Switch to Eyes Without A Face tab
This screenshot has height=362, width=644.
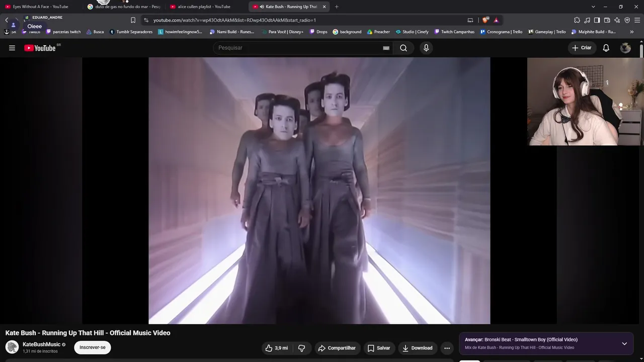tap(40, 7)
